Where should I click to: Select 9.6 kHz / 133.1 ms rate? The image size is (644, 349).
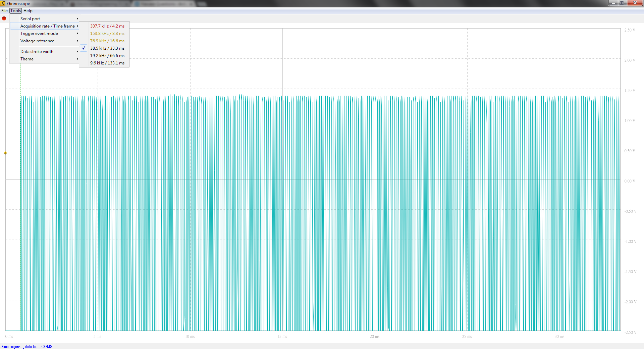tap(104, 63)
